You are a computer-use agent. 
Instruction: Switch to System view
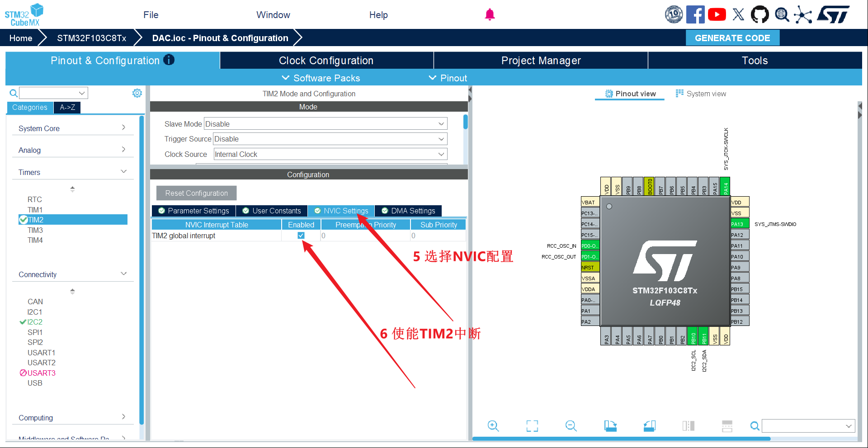[x=701, y=94]
